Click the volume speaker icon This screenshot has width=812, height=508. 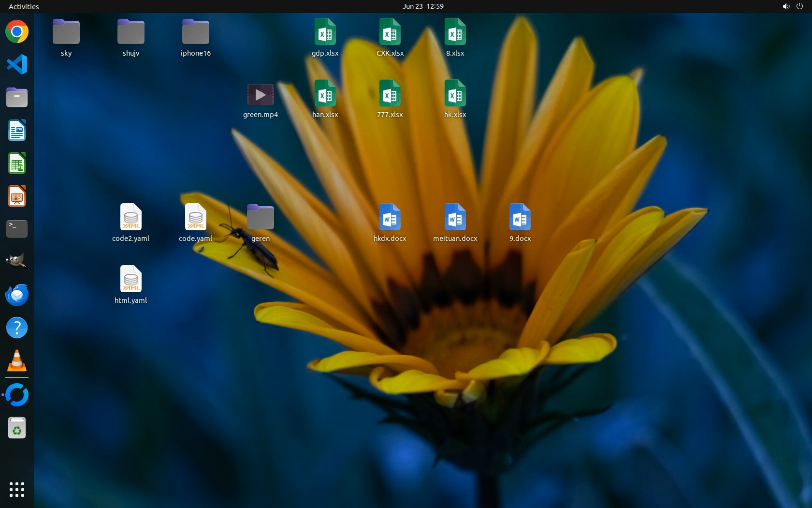[x=786, y=6]
